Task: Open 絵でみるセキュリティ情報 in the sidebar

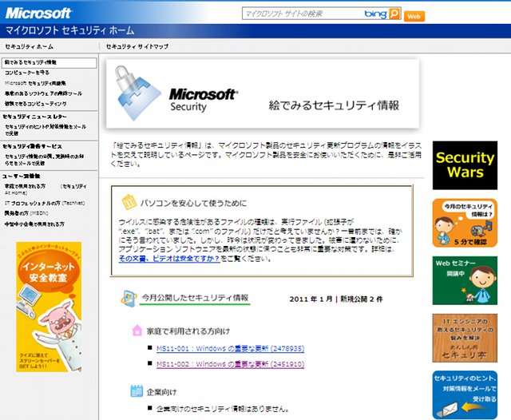Action: click(50, 62)
